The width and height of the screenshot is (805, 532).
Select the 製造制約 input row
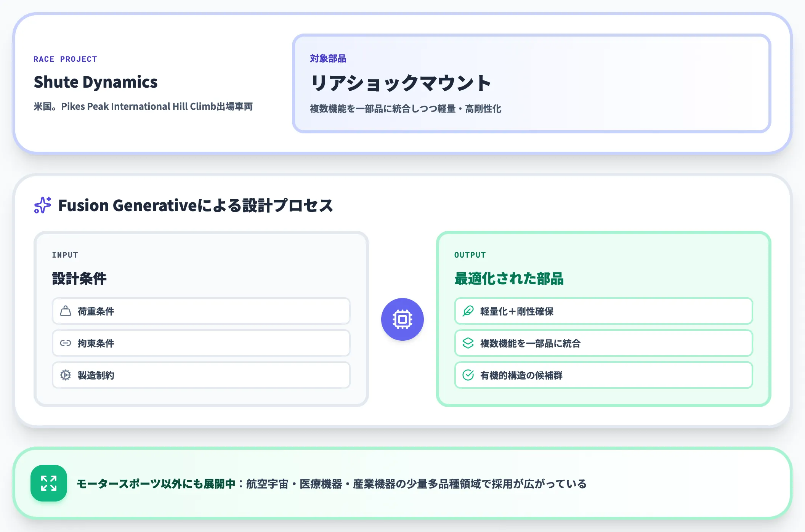(x=201, y=375)
